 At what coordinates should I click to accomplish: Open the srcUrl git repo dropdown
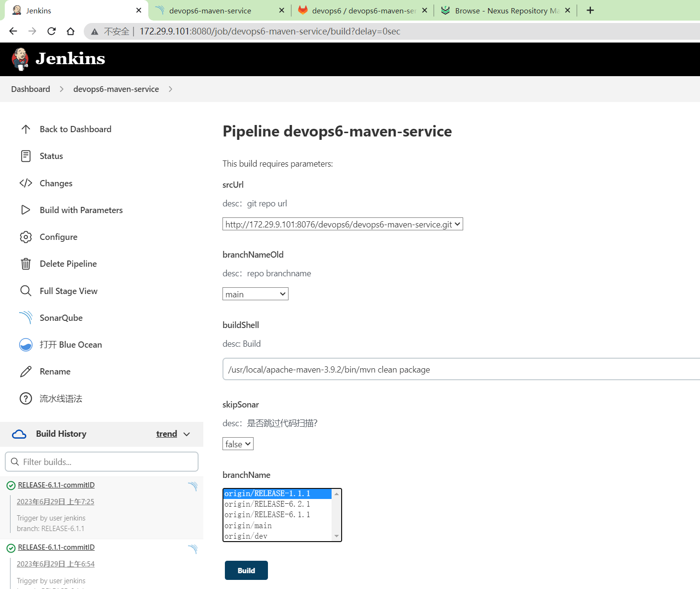pos(343,224)
